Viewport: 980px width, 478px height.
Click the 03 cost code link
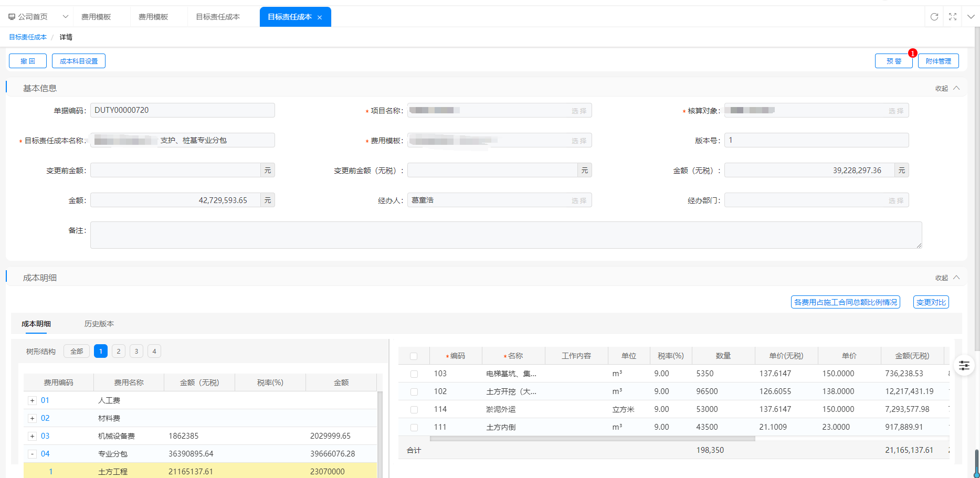[45, 436]
